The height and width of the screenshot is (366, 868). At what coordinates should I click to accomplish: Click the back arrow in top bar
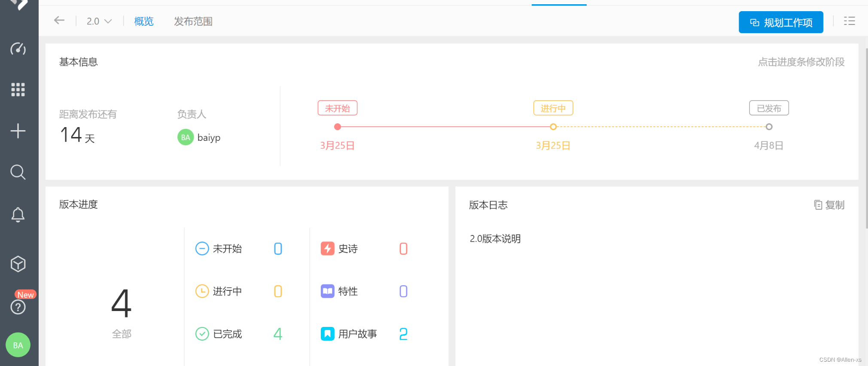[x=59, y=20]
